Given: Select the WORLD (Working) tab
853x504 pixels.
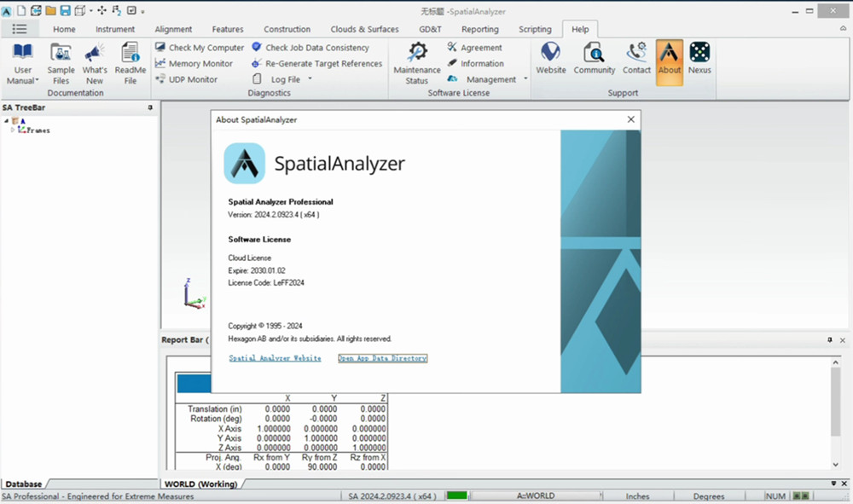Looking at the screenshot, I should click(x=200, y=484).
